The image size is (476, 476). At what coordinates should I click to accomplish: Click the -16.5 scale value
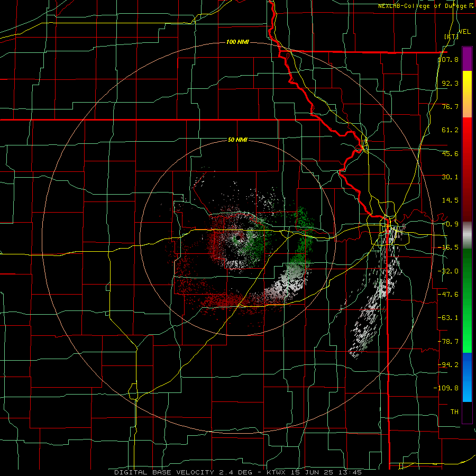448,248
